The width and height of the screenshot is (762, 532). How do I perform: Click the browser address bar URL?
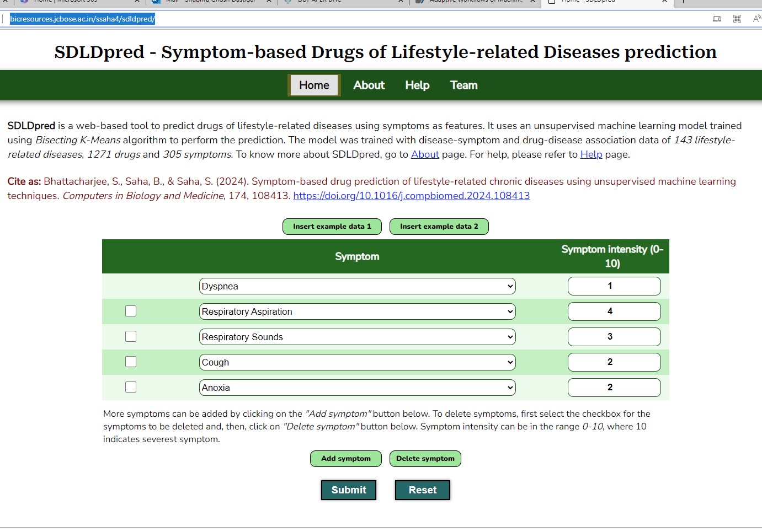tap(83, 19)
